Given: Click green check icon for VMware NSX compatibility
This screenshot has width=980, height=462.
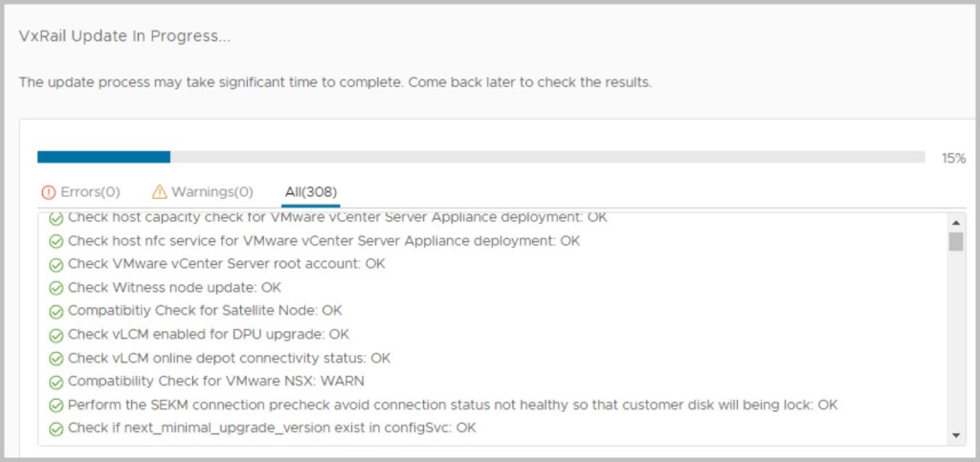Looking at the screenshot, I should 56,382.
